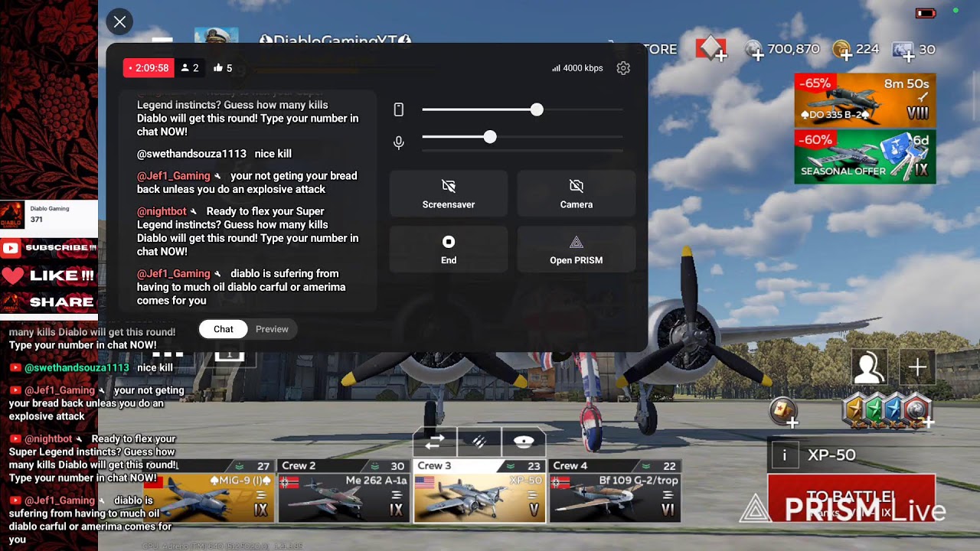Click the To Battle red button
Viewport: 980px width, 551px height.
(851, 498)
